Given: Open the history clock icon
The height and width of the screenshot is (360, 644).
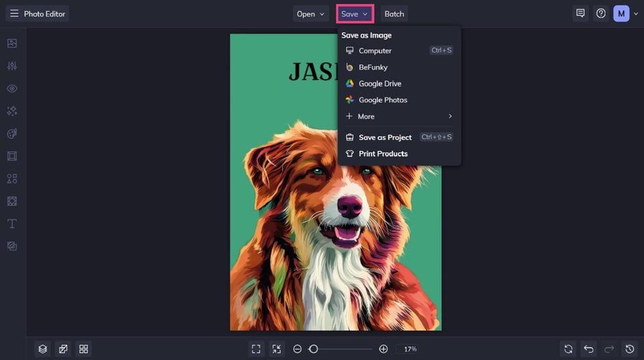Looking at the screenshot, I should point(630,349).
